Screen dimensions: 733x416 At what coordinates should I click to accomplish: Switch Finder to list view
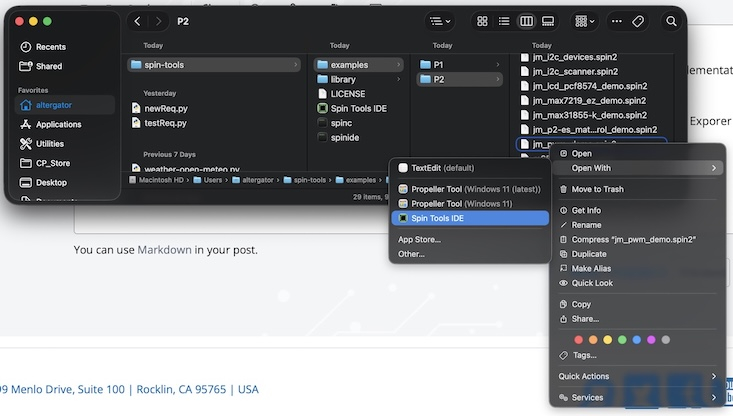[505, 21]
